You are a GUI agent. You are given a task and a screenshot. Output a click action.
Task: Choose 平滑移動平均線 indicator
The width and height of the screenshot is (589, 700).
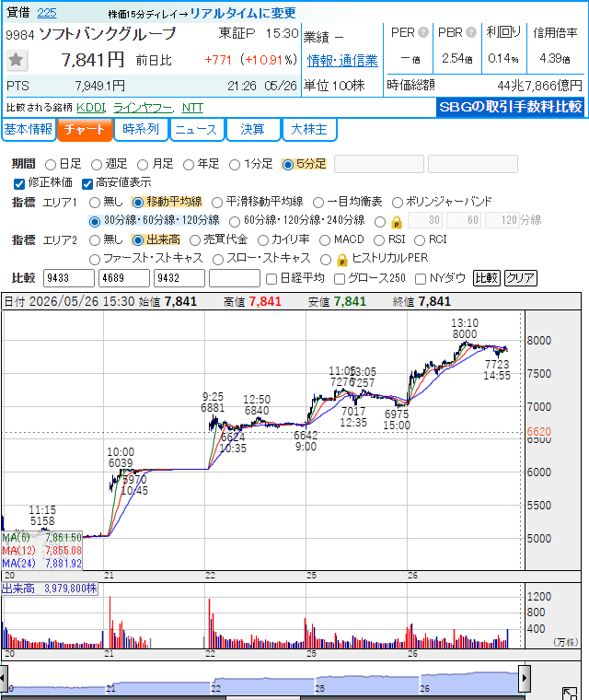(x=217, y=203)
